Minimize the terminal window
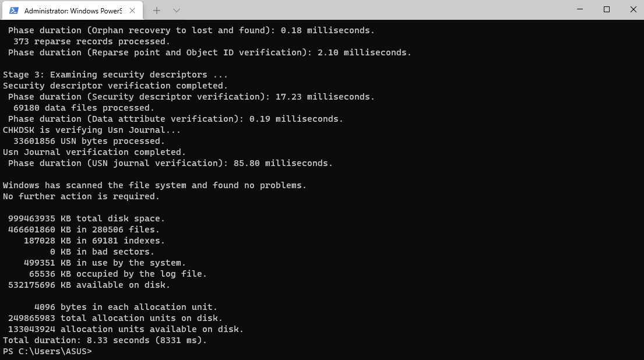The width and height of the screenshot is (644, 360). [x=580, y=10]
